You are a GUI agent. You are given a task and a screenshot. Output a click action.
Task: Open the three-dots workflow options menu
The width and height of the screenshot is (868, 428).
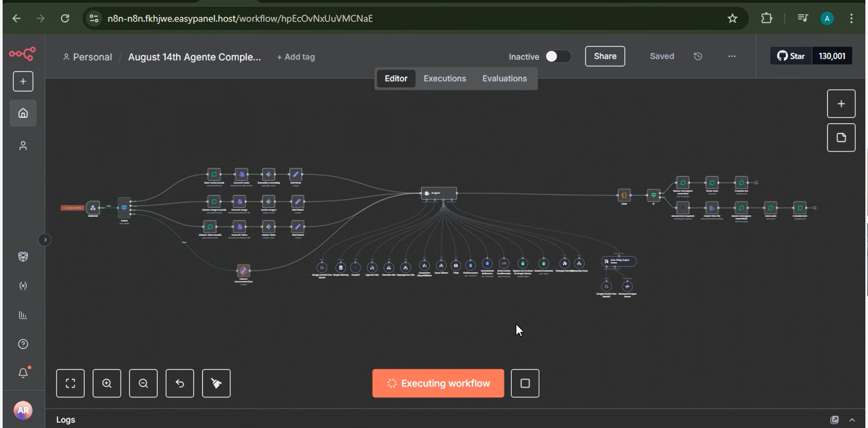pos(732,56)
